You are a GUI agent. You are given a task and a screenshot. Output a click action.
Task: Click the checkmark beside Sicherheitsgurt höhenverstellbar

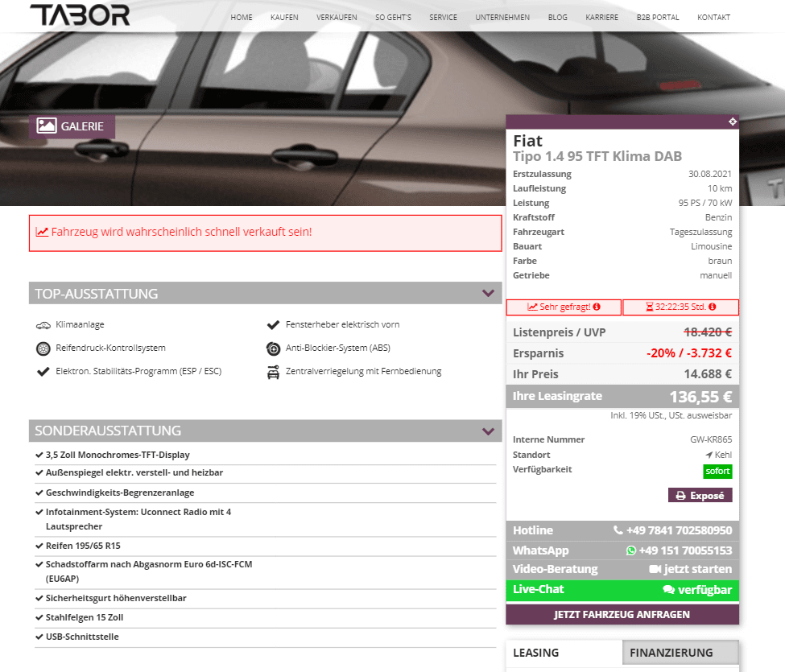click(39, 598)
